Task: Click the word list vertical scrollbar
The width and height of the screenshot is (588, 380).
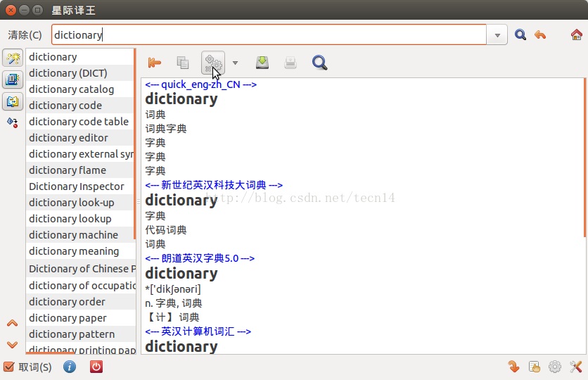Action: 134,144
